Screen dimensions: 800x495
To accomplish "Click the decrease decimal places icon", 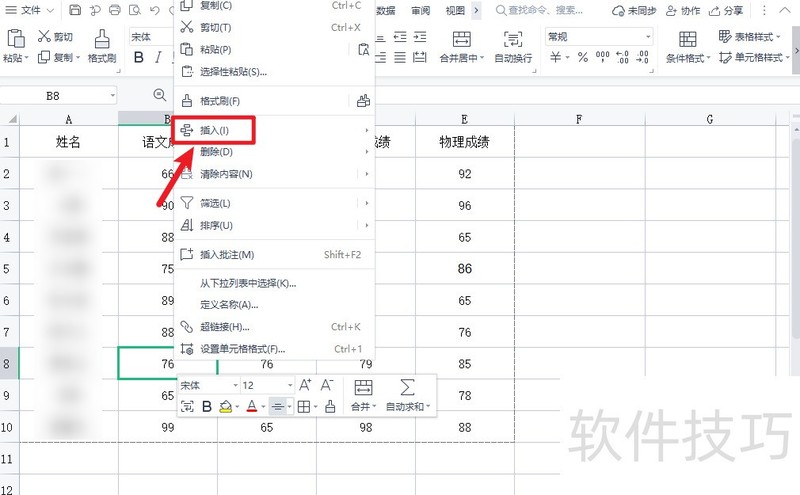I will click(x=642, y=57).
